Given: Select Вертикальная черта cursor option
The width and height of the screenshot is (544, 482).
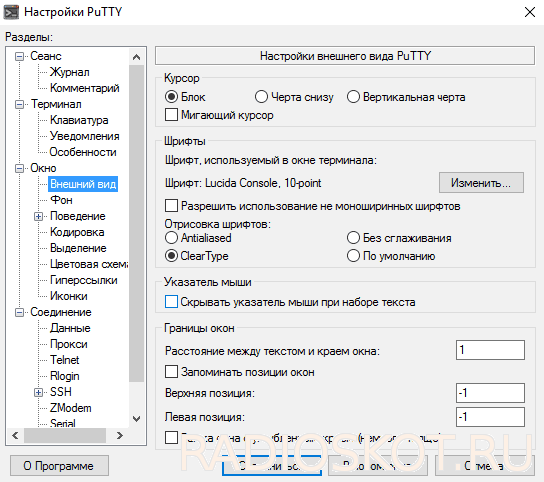Looking at the screenshot, I should tap(353, 97).
